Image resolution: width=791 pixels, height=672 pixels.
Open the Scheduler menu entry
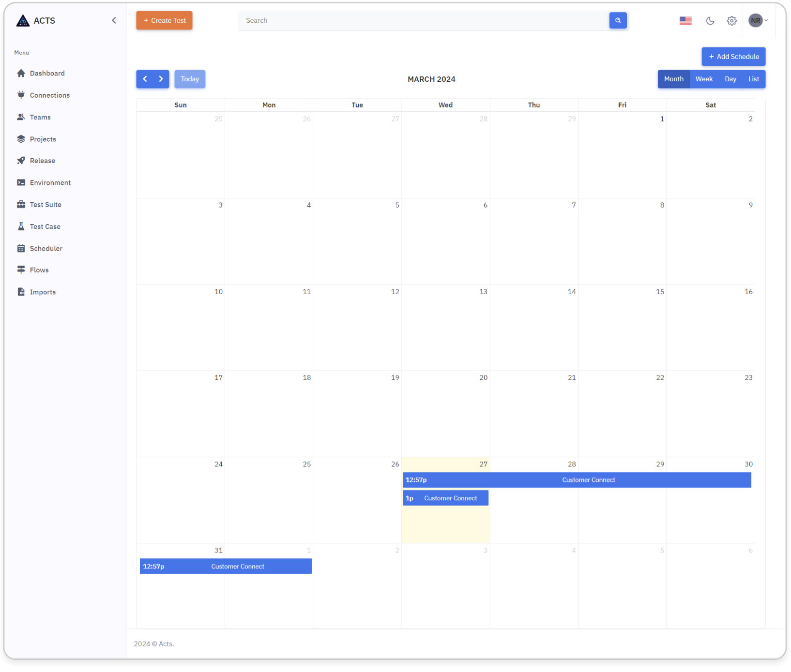tap(46, 248)
